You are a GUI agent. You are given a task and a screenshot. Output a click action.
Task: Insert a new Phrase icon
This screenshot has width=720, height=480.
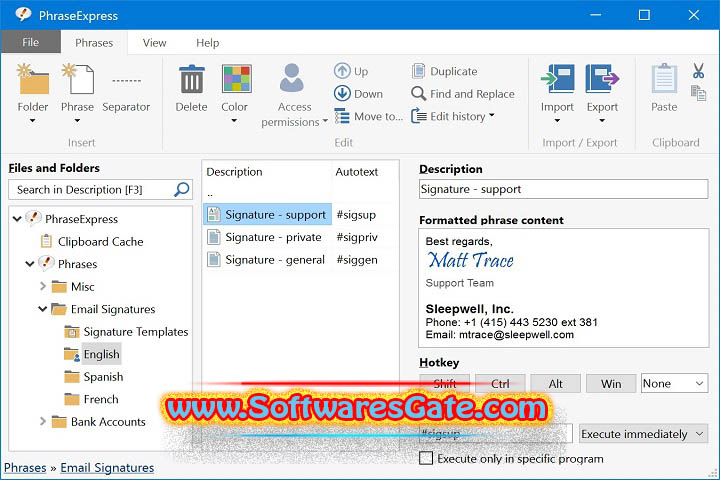[77, 79]
